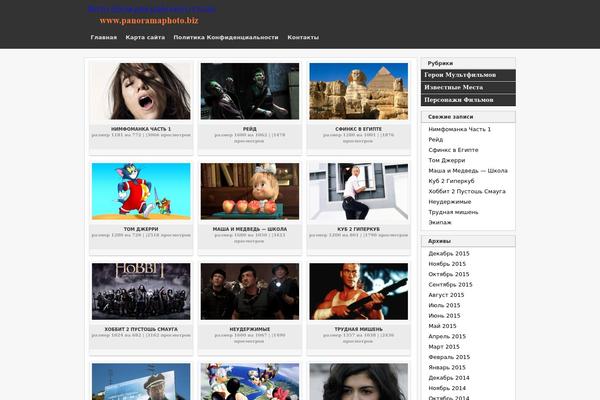Open recent post Куб 2 Гиперкуб
This screenshot has width=600, height=400.
click(x=451, y=181)
